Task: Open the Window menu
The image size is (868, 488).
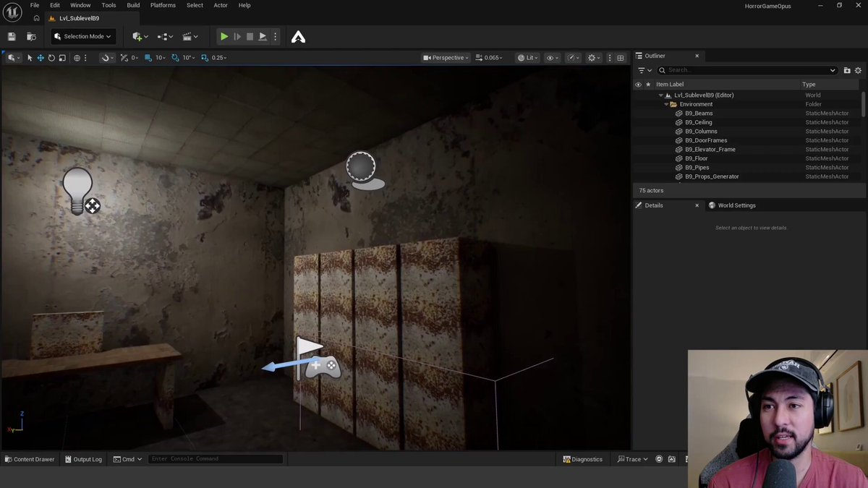Action: coord(80,5)
